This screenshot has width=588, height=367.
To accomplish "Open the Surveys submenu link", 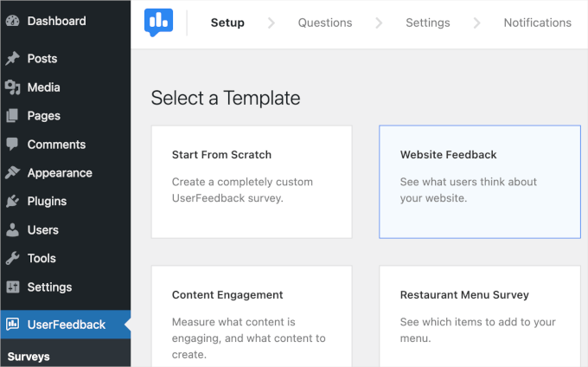I will coord(29,356).
